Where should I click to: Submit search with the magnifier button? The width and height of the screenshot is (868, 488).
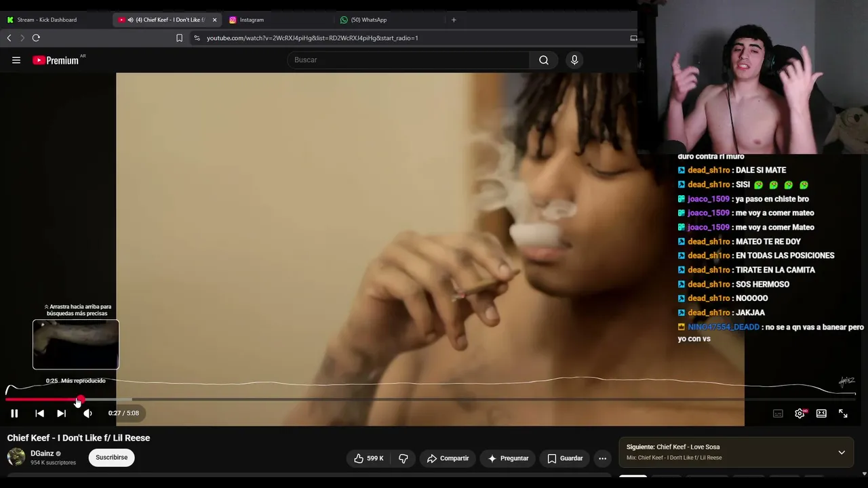[x=544, y=60]
